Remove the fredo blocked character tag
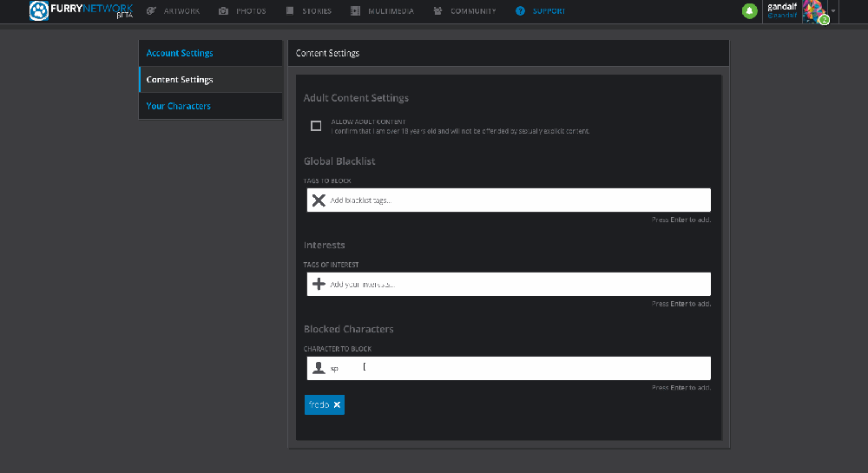The height and width of the screenshot is (473, 868). [x=337, y=404]
